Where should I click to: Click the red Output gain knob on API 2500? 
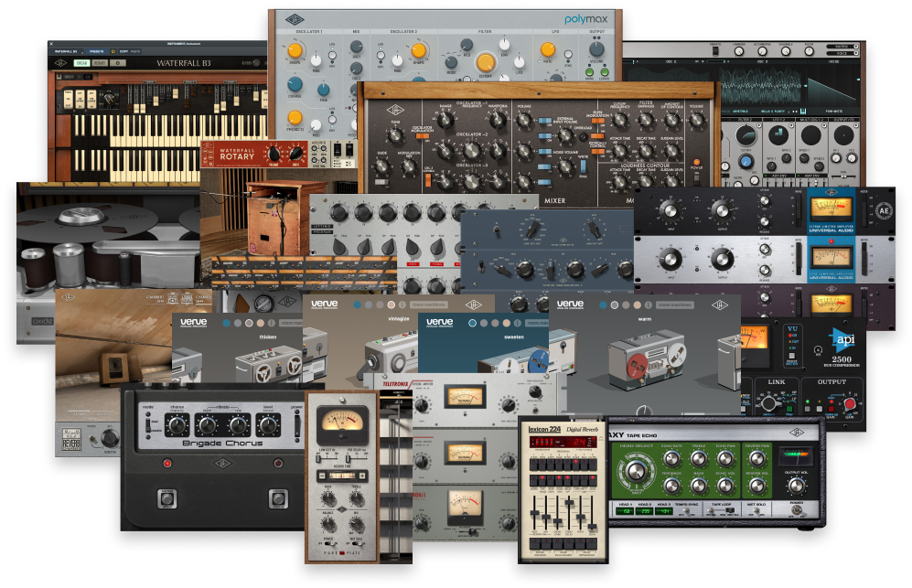[x=849, y=405]
